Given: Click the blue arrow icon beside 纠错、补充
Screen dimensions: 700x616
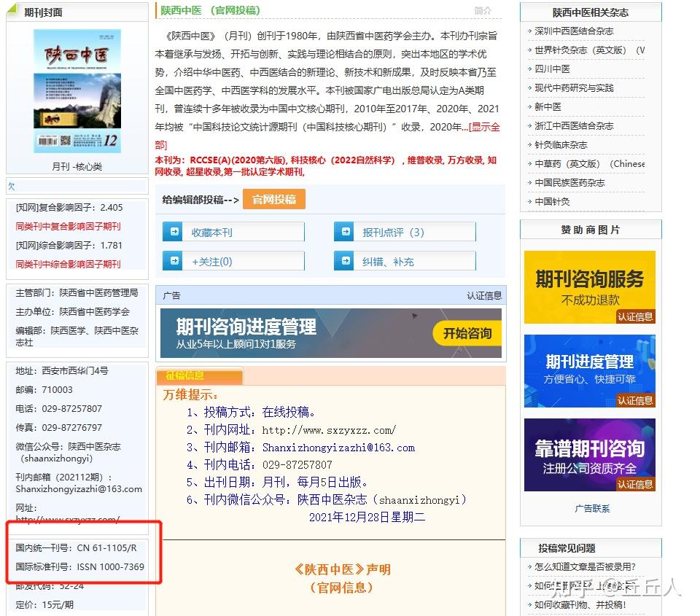Looking at the screenshot, I should point(346,260).
